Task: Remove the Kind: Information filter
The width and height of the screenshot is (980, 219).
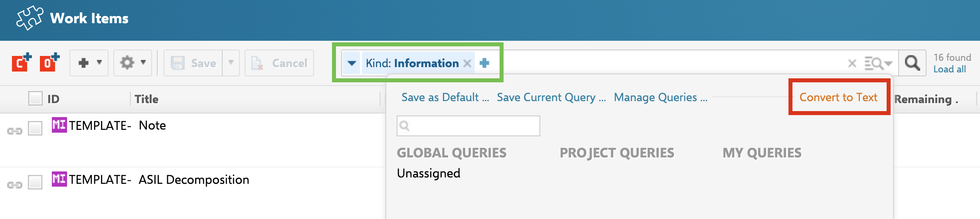Action: pyautogui.click(x=467, y=63)
